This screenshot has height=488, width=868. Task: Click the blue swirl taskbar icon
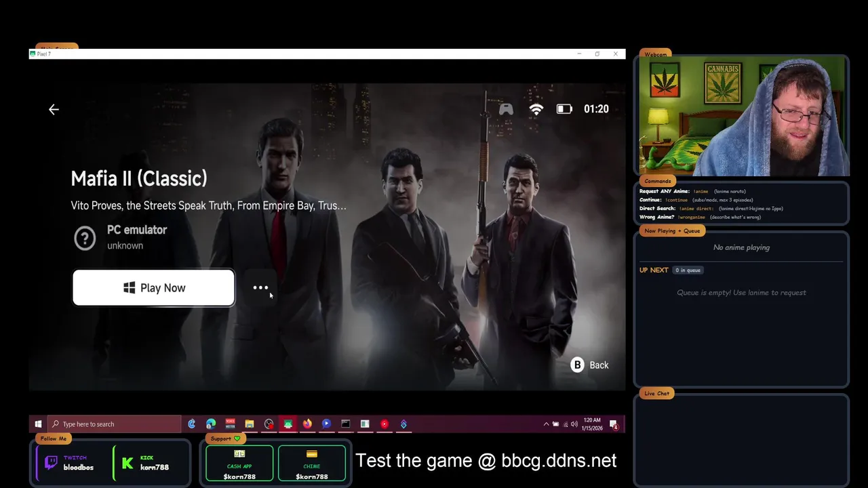pyautogui.click(x=403, y=424)
